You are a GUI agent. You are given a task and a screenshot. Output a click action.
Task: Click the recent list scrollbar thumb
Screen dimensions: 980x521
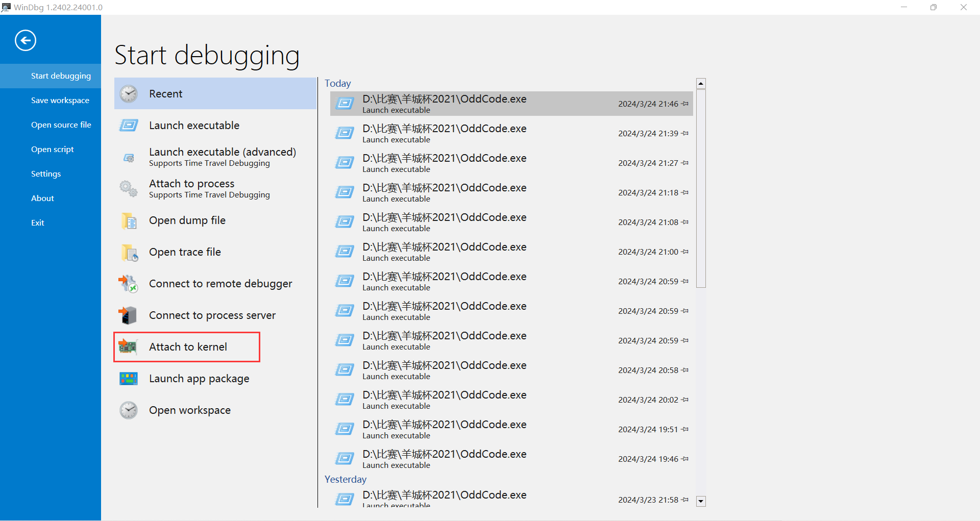[x=701, y=189]
